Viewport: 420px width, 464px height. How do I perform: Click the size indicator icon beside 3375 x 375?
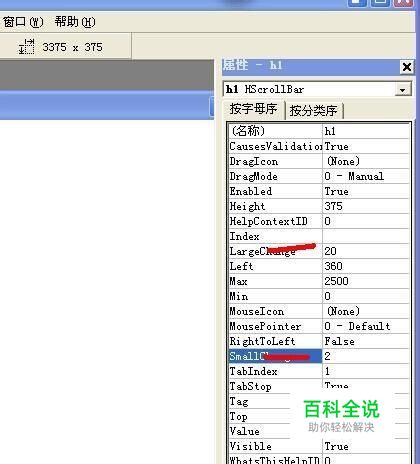26,47
